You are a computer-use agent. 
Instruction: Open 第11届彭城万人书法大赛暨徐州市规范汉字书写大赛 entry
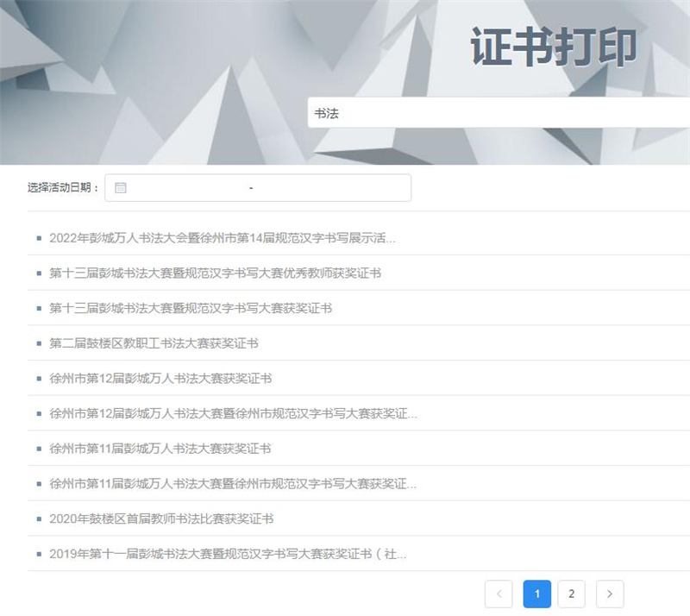[x=233, y=484]
